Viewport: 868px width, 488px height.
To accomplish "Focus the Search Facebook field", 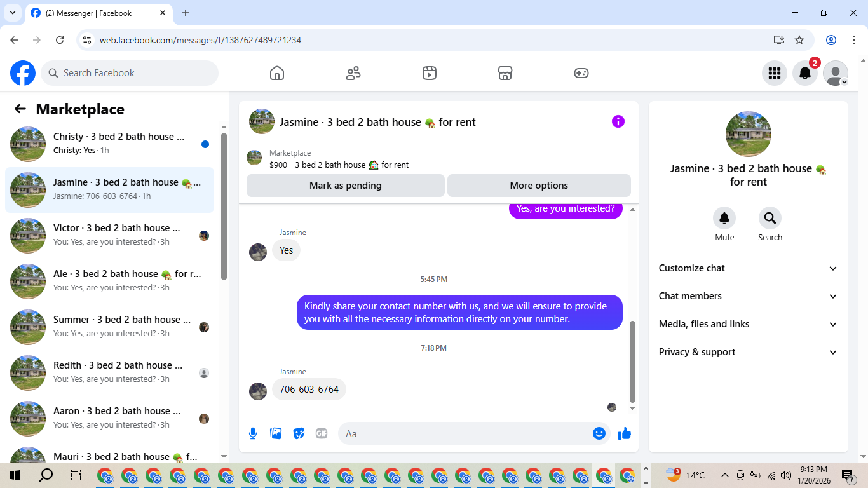I will pyautogui.click(x=130, y=73).
